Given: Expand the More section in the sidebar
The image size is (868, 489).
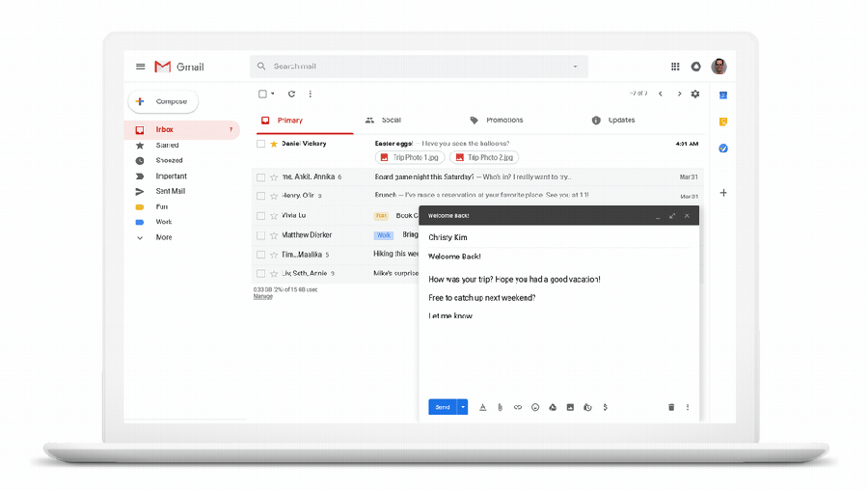Looking at the screenshot, I should (163, 237).
